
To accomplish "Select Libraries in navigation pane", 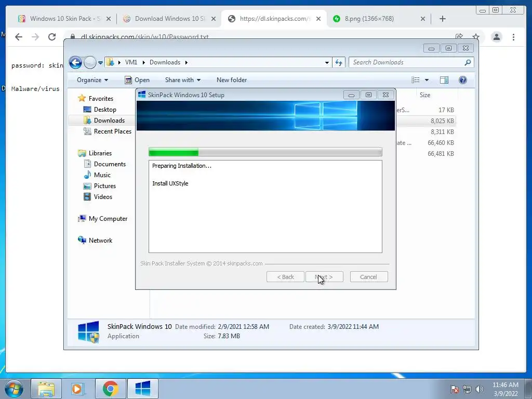I will tap(100, 153).
